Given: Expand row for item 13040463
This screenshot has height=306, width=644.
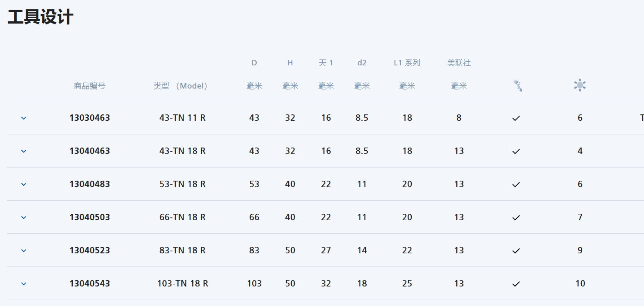Looking at the screenshot, I should (x=24, y=151).
